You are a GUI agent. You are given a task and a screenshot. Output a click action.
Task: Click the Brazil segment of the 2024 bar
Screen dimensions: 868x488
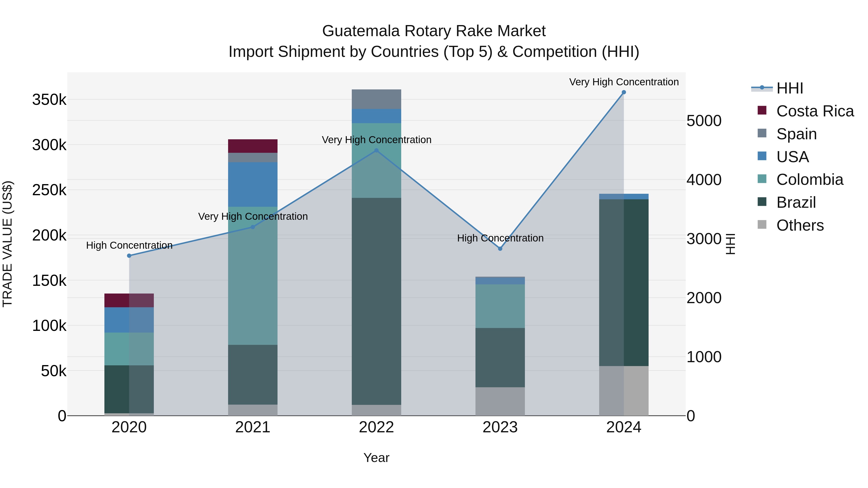click(624, 283)
